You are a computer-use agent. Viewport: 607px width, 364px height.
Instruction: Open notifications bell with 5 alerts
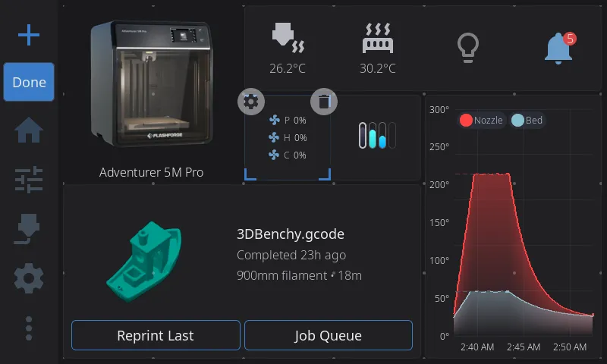[x=560, y=48]
